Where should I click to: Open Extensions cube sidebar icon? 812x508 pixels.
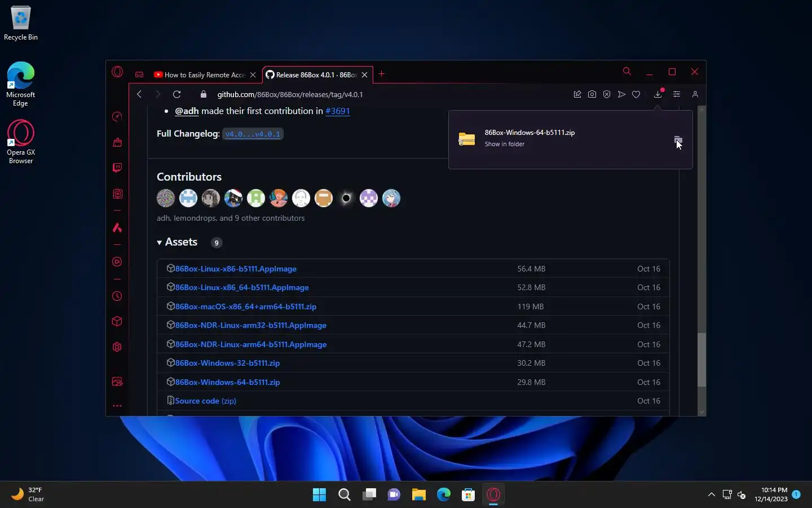[x=117, y=321]
